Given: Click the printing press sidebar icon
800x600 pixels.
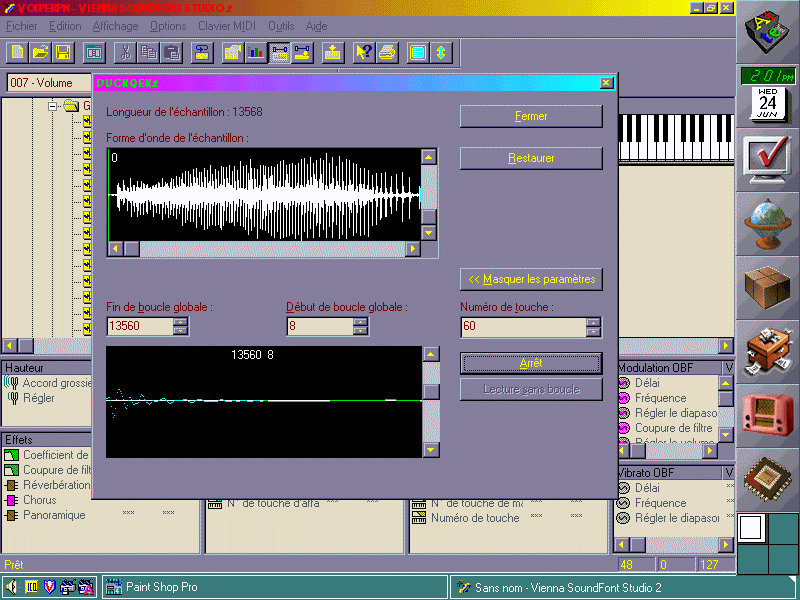Looking at the screenshot, I should [767, 352].
